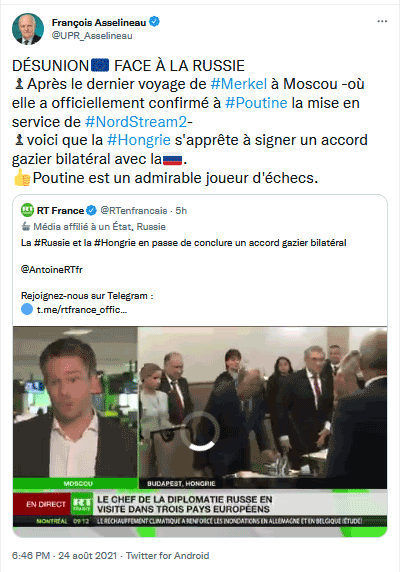
Task: Open the #Poutine hashtag
Action: 256,103
